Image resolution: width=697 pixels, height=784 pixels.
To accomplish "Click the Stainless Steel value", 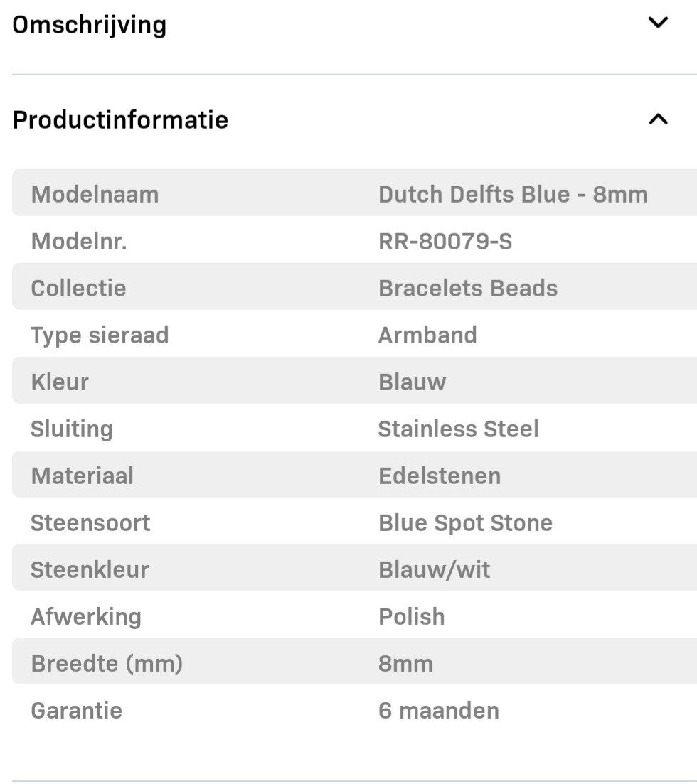I will pyautogui.click(x=458, y=429).
